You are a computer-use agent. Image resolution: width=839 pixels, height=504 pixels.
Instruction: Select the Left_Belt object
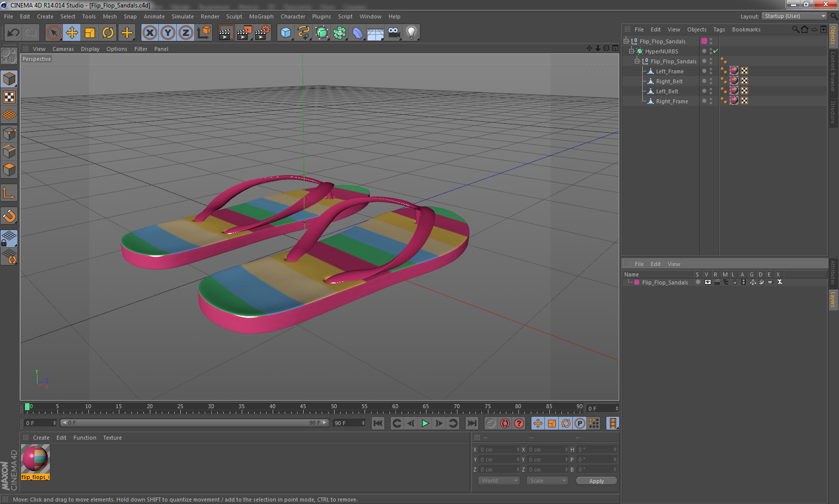point(667,91)
